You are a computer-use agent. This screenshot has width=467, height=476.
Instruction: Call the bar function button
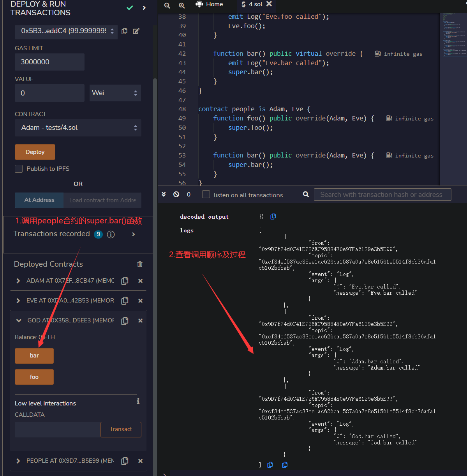[34, 356]
